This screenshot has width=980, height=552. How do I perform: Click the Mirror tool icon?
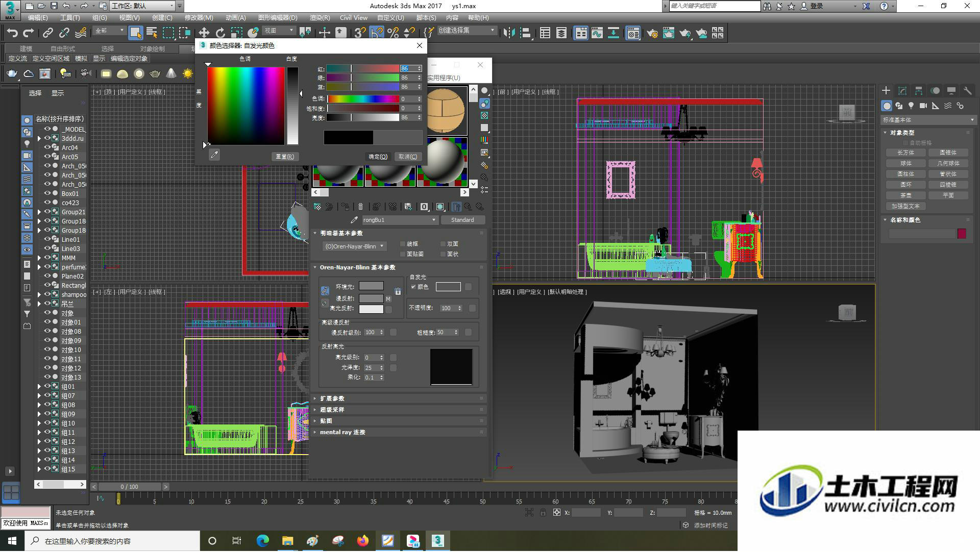pos(509,33)
